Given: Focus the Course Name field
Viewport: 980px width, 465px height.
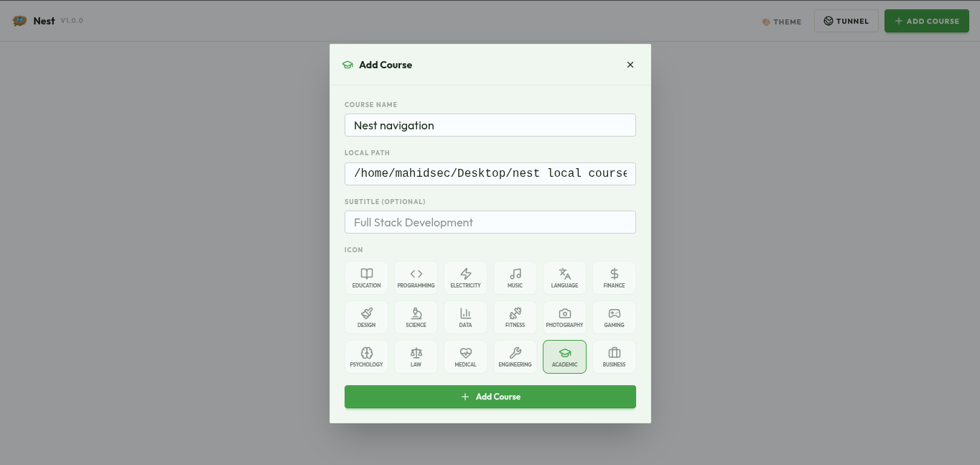Looking at the screenshot, I should (x=490, y=125).
